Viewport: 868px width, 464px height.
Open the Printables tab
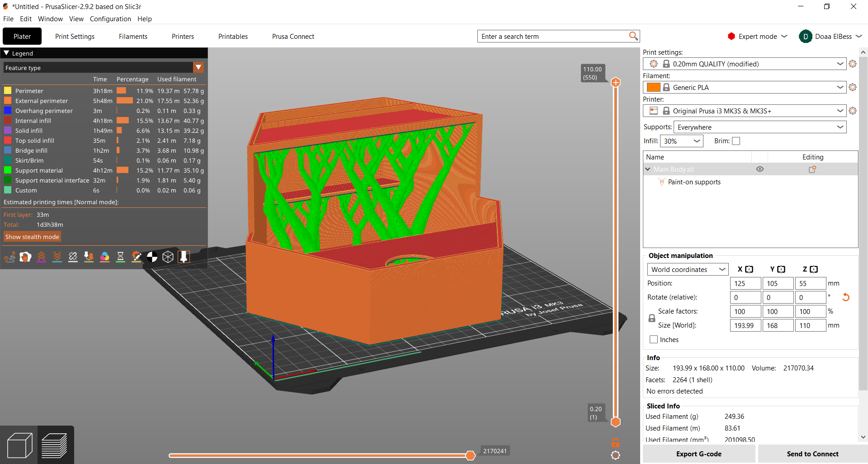pyautogui.click(x=233, y=36)
